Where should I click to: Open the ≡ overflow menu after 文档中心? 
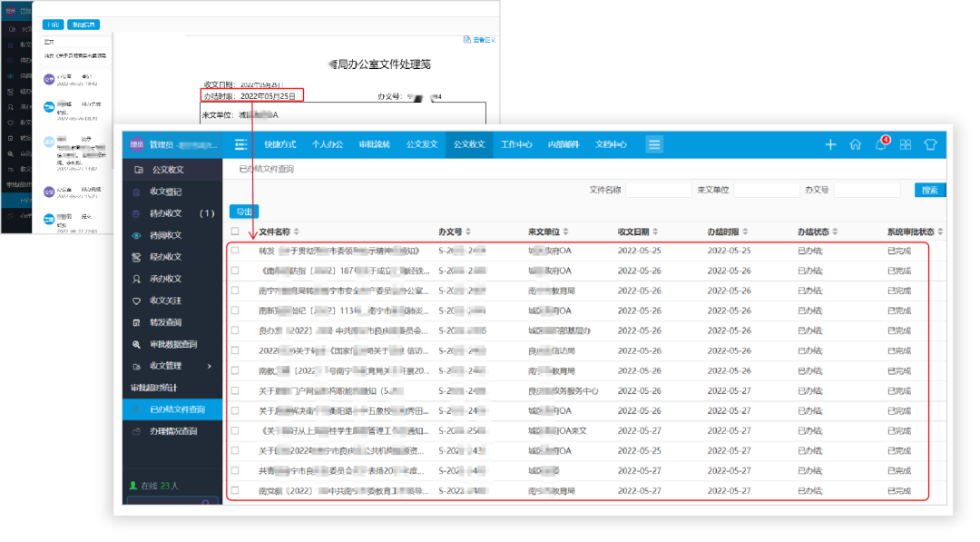point(654,143)
